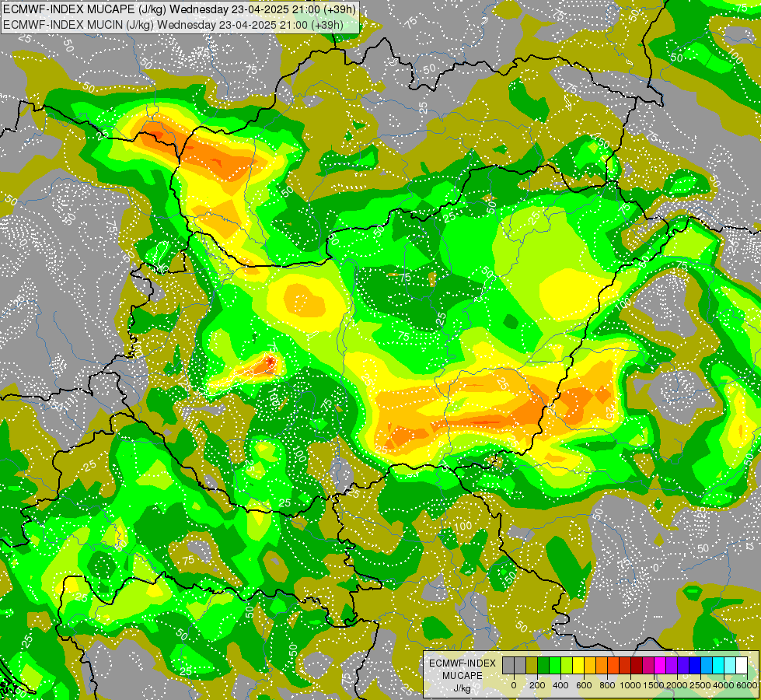Viewport: 761px width, 700px height.
Task: Select the pure blue legend swatch
Action: [x=696, y=666]
